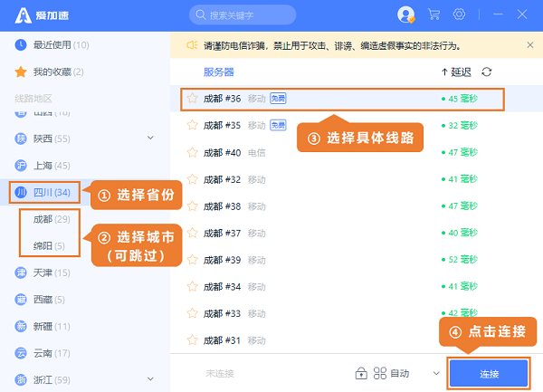This screenshot has width=543, height=392.
Task: Favorite server 成都 #39 with star
Action: [192, 260]
